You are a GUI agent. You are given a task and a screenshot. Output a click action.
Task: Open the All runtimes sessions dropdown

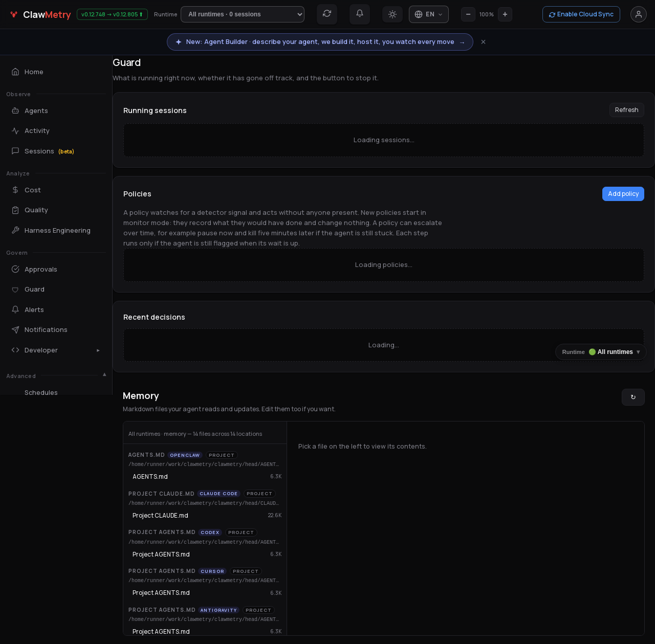click(x=243, y=14)
